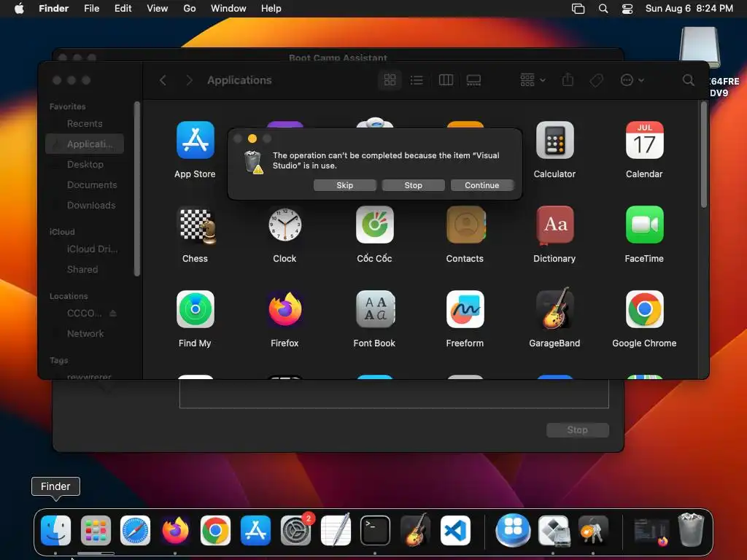
Task: Launch FaceTime from Applications
Action: point(644,225)
